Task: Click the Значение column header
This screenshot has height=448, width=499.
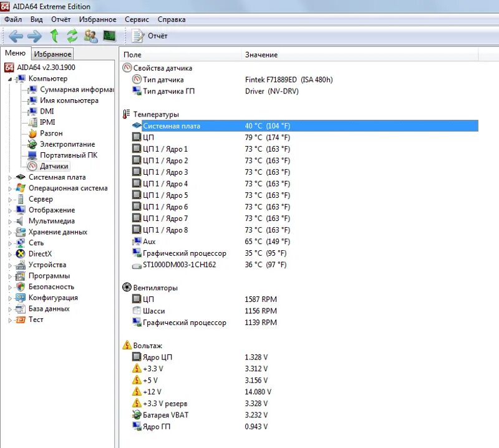Action: point(360,55)
